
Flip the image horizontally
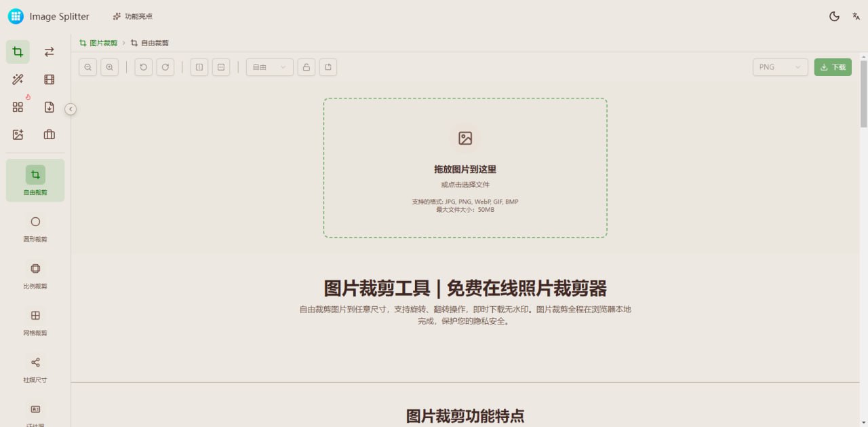click(x=199, y=67)
